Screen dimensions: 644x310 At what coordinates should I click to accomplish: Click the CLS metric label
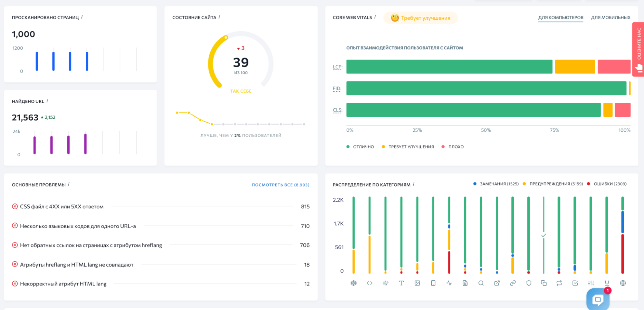tap(337, 110)
